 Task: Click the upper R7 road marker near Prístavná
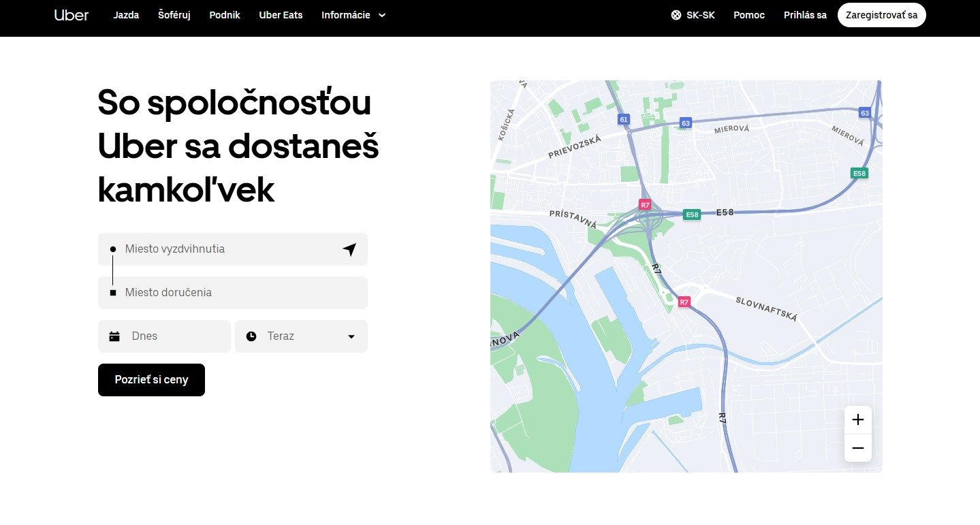coord(645,204)
